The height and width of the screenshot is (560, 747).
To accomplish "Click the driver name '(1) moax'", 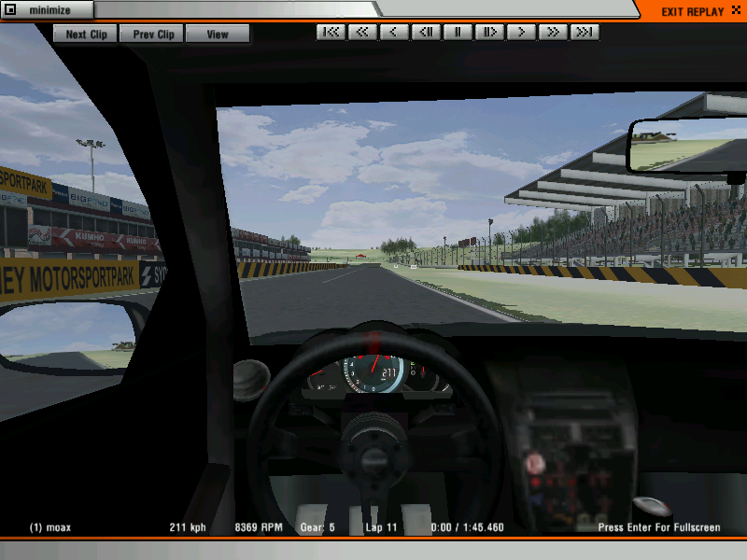I will (50, 527).
